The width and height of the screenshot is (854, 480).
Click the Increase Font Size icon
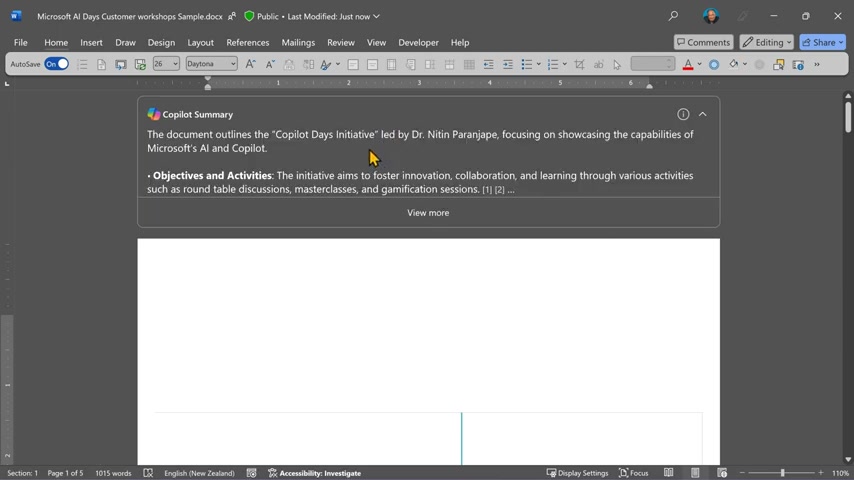click(250, 64)
